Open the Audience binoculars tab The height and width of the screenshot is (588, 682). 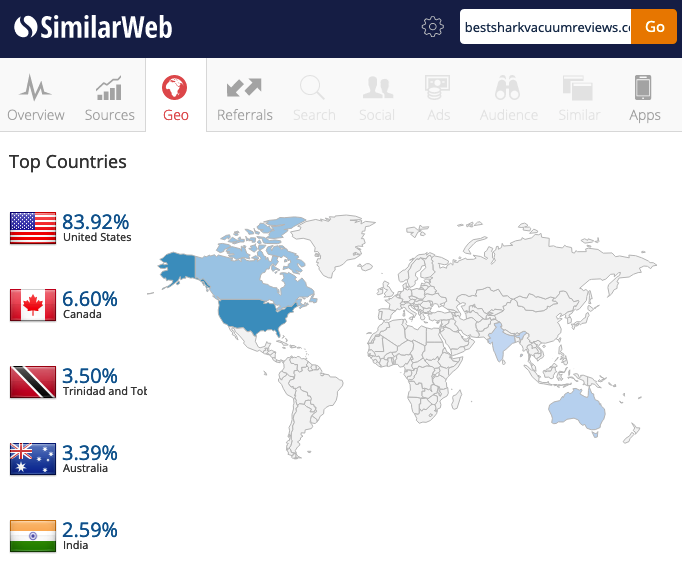(508, 97)
